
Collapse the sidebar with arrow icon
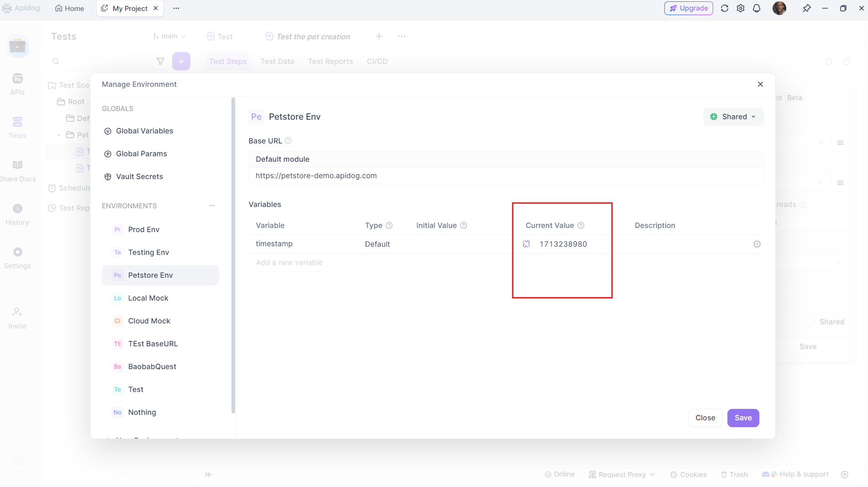[209, 475]
